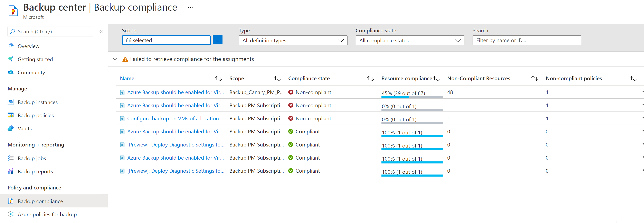Image resolution: width=644 pixels, height=223 pixels.
Task: Click the Search by name or ID input field
Action: click(x=527, y=40)
